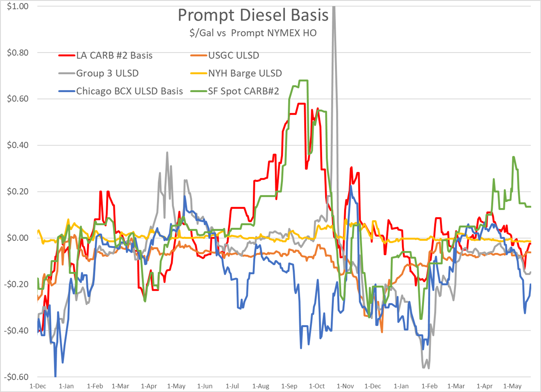Select the 1-Jul x-axis label

(232, 386)
